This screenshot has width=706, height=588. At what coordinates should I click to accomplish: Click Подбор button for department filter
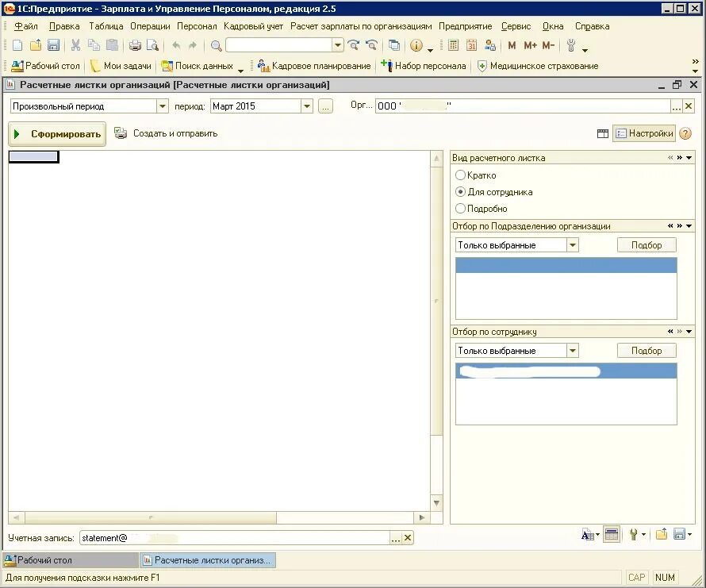(x=647, y=245)
